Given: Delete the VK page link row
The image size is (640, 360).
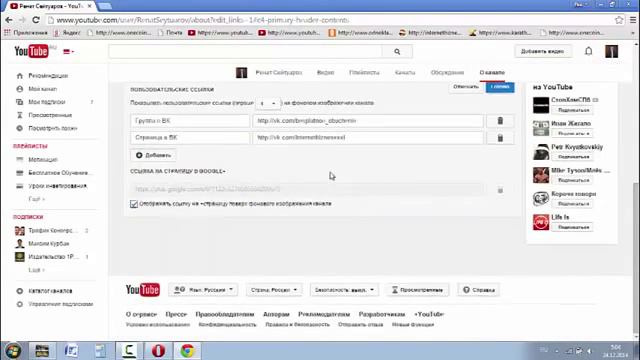Looking at the screenshot, I should pos(500,138).
